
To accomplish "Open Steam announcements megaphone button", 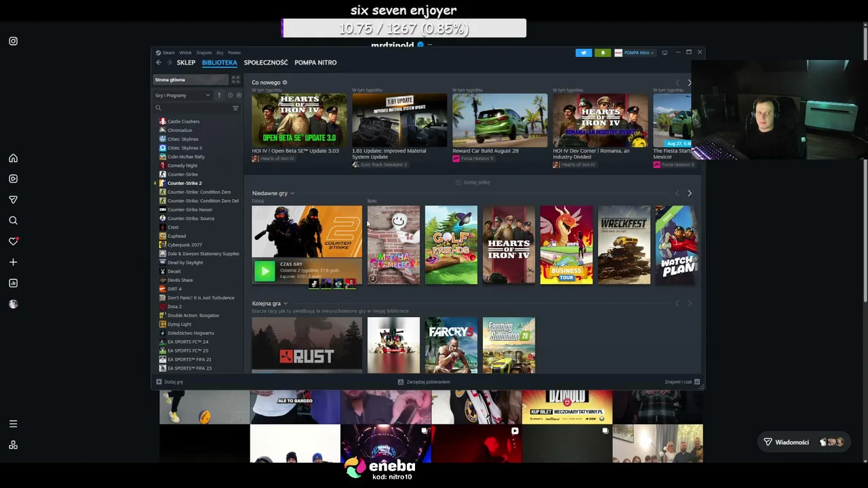I will point(583,52).
